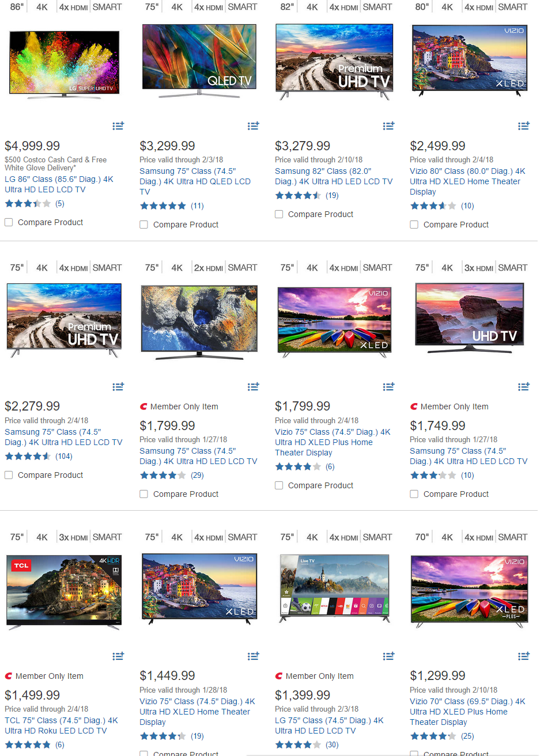Click add-to-list icon for Samsung 75" QLED TV
This screenshot has width=548, height=756.
[254, 126]
